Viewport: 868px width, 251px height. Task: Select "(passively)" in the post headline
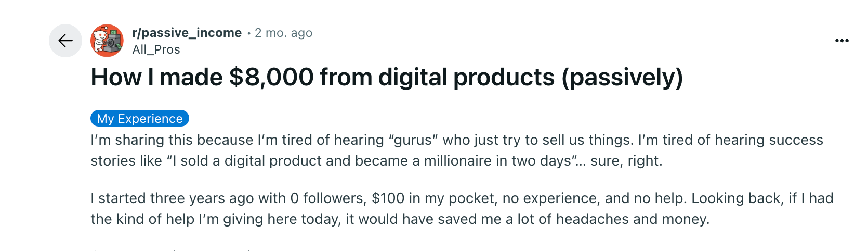click(x=622, y=78)
